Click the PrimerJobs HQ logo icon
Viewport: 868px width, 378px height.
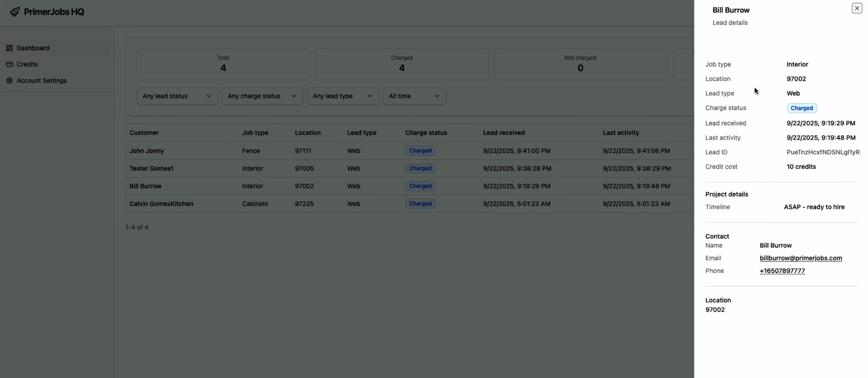click(15, 12)
